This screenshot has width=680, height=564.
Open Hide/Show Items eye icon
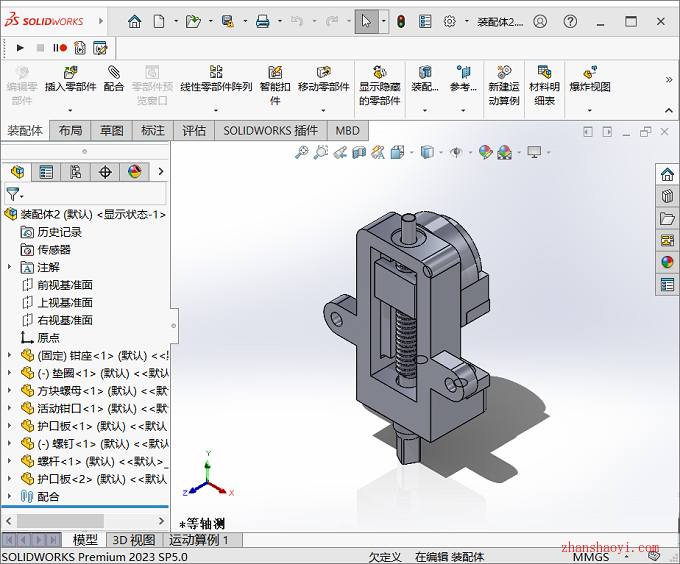pos(456,152)
